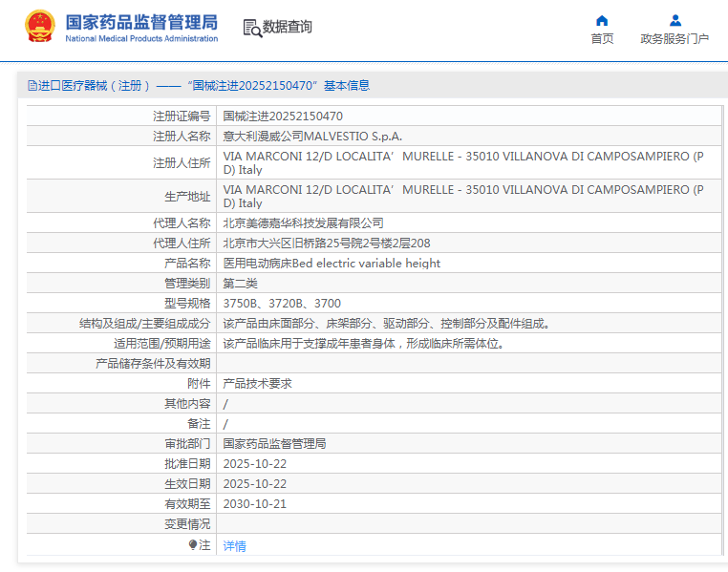Click the 政务服务门户 user icon

[x=675, y=20]
